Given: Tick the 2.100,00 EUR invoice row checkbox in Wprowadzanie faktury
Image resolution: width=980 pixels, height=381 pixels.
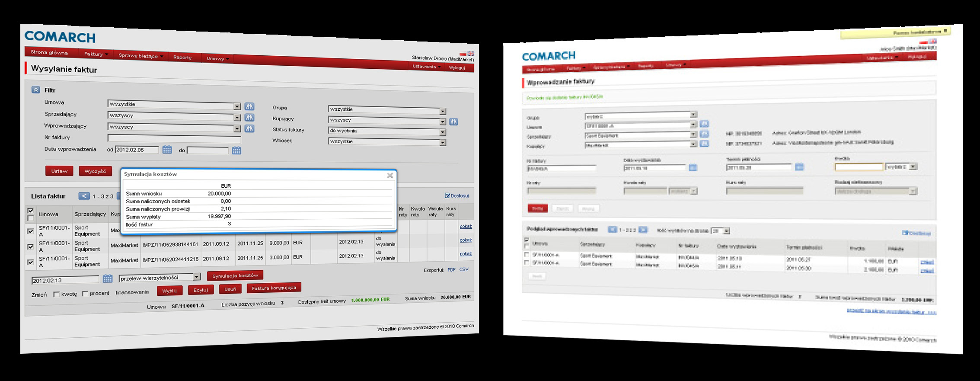Looking at the screenshot, I should click(526, 263).
